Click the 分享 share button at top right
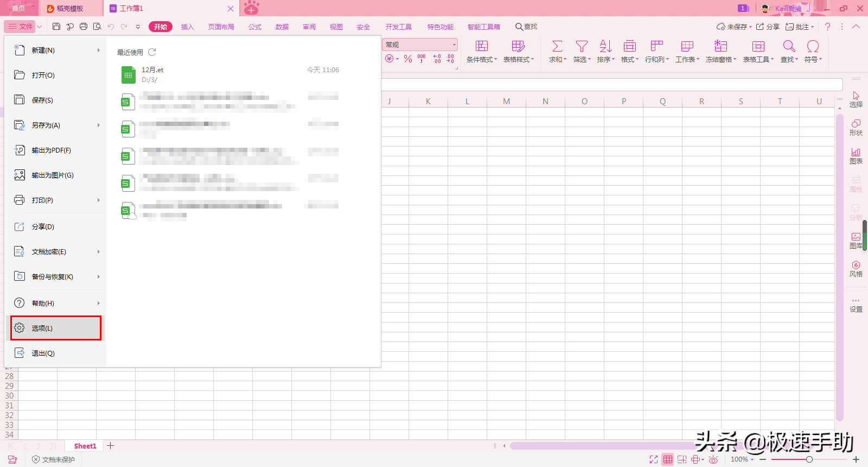The height and width of the screenshot is (467, 868). tap(768, 27)
